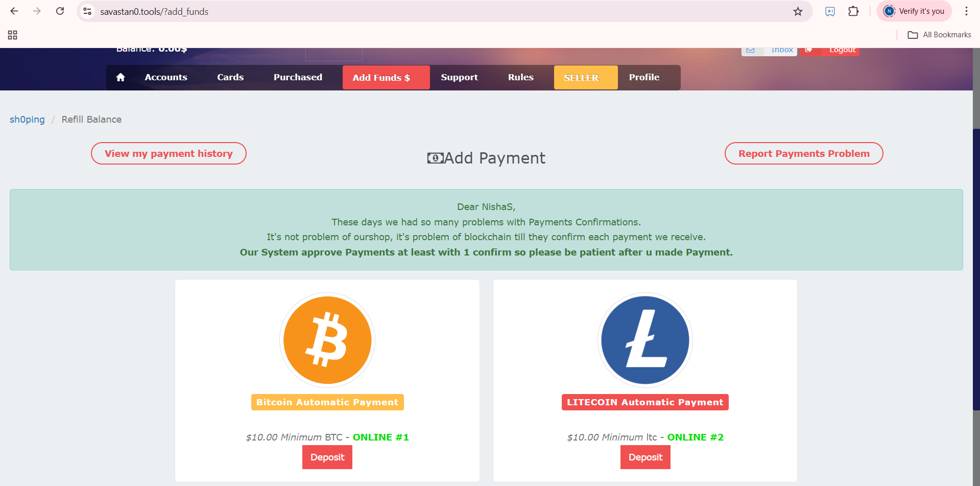Open the apps grid icon in bookmarks bar
Viewport: 980px width, 486px height.
tap(13, 35)
